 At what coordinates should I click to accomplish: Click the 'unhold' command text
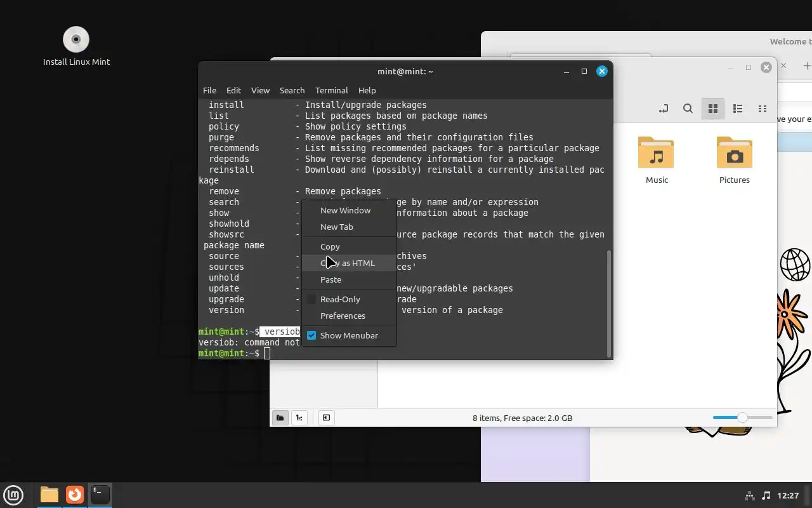[224, 277]
